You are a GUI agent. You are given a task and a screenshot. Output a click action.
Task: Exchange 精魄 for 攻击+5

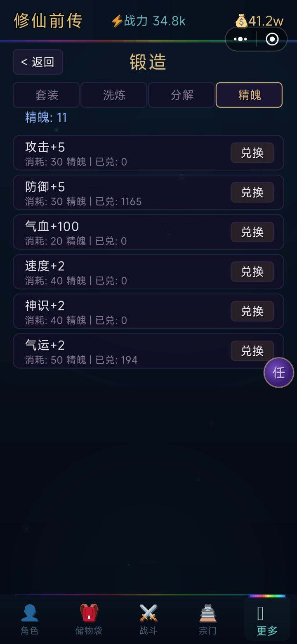tap(252, 153)
